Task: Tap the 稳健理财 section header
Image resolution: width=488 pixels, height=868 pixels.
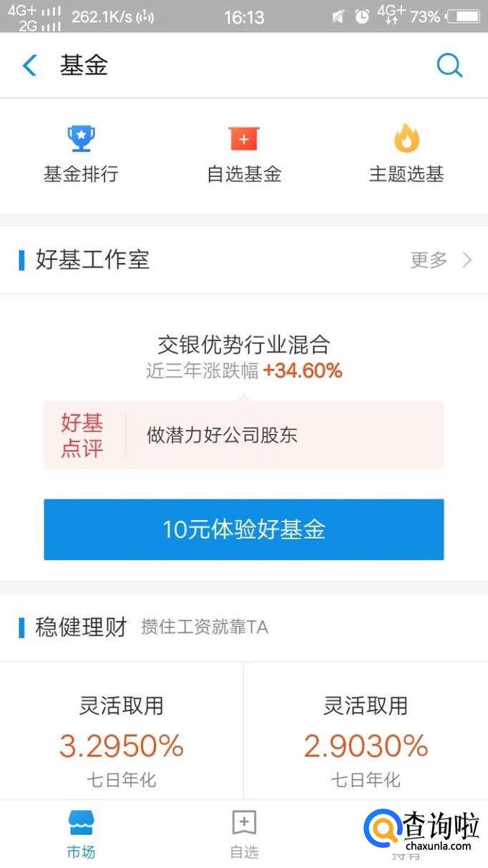Action: 81,627
